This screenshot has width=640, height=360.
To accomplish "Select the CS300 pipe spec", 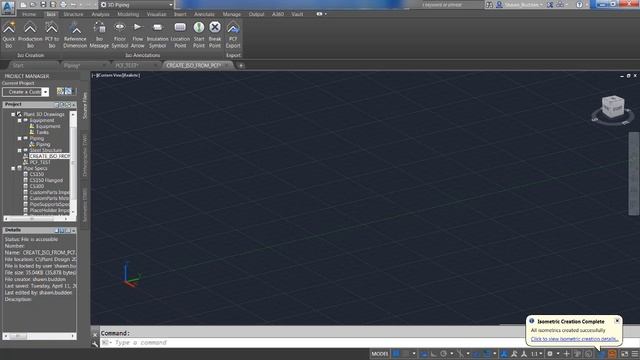I will (37, 186).
